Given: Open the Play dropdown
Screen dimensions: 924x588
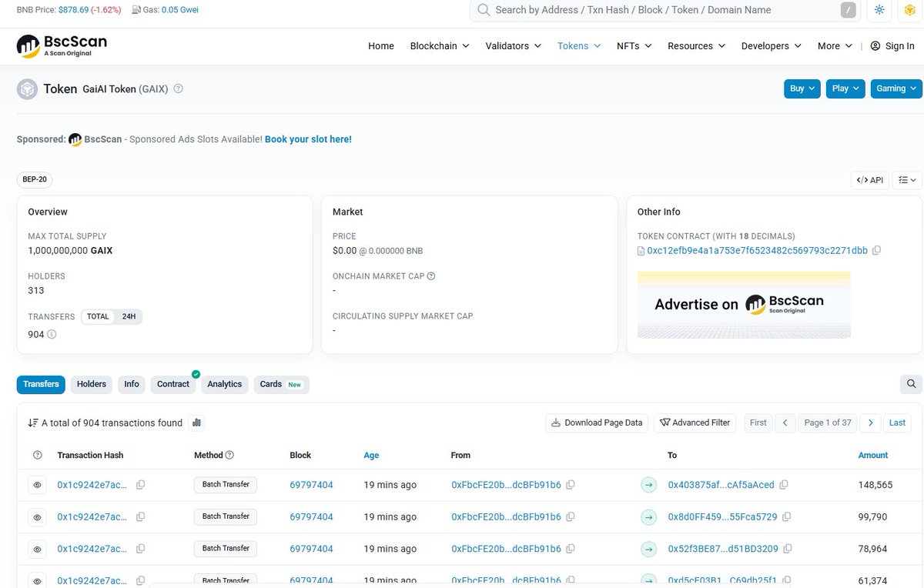Looking at the screenshot, I should coord(845,89).
